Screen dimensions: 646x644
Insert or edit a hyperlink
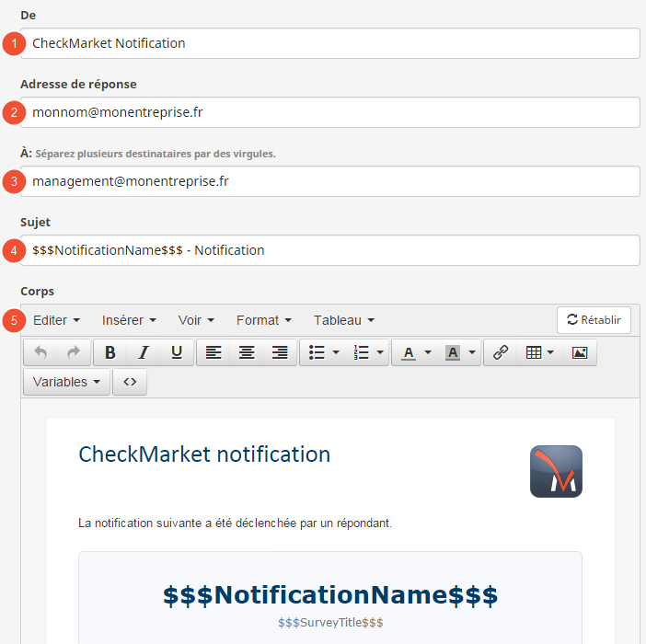(501, 353)
